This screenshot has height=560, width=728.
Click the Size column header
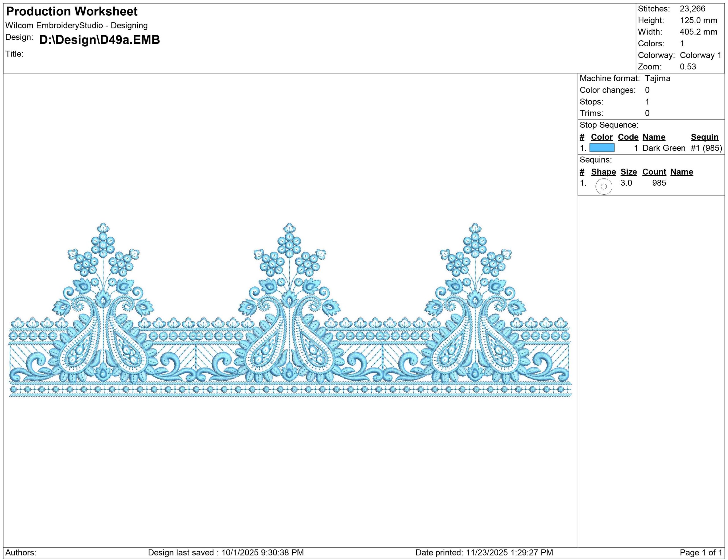tap(628, 172)
